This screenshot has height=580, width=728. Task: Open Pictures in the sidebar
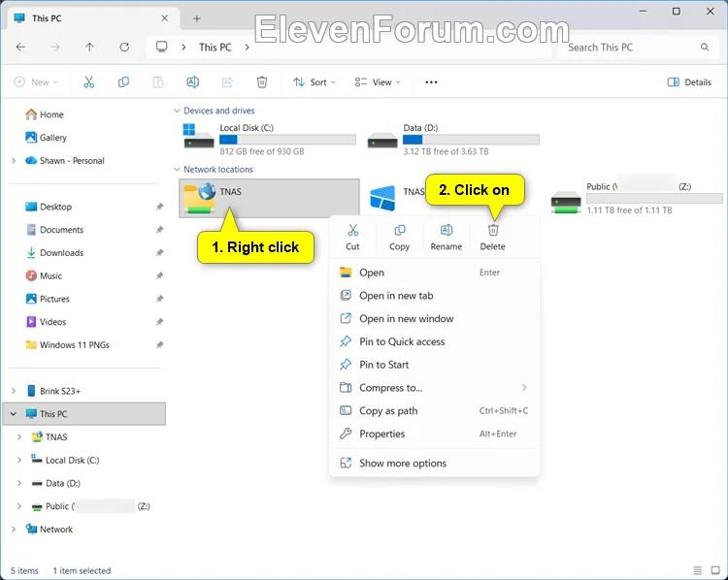[48, 299]
